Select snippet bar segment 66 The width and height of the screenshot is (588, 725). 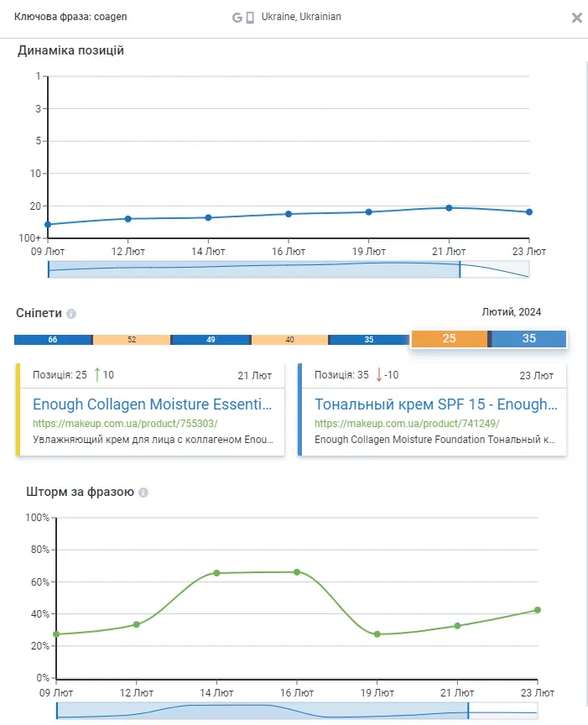pyautogui.click(x=53, y=339)
